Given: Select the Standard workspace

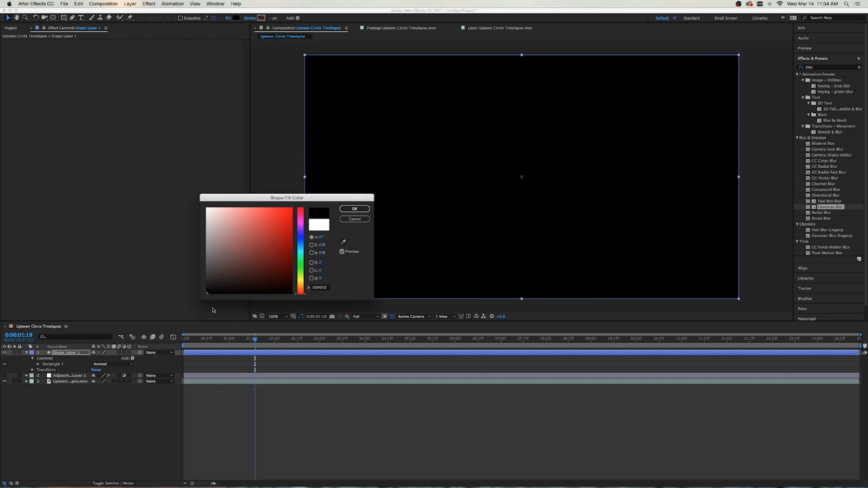Looking at the screenshot, I should (x=691, y=18).
